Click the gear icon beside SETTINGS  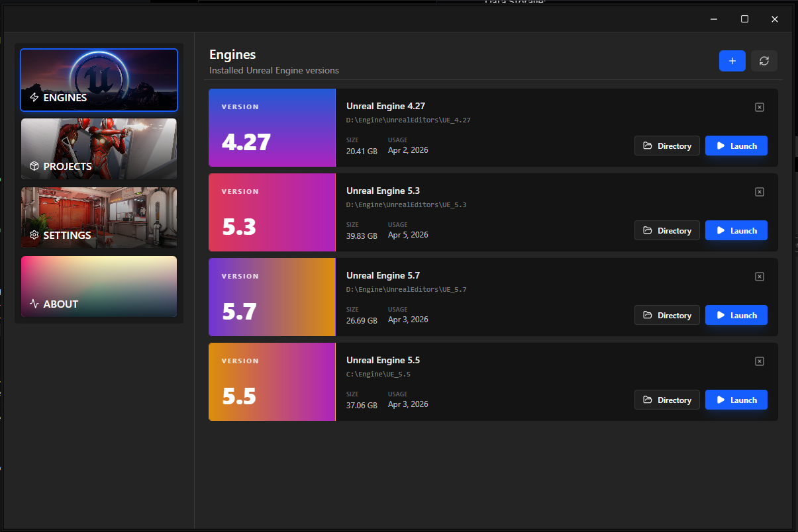34,235
